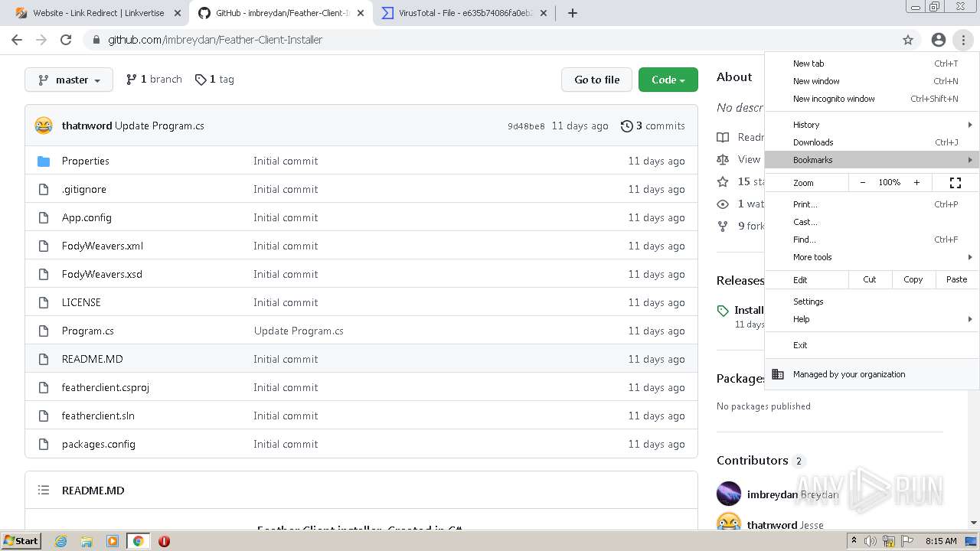The height and width of the screenshot is (551, 980).
Task: Click the browser reload icon
Action: pos(66,40)
